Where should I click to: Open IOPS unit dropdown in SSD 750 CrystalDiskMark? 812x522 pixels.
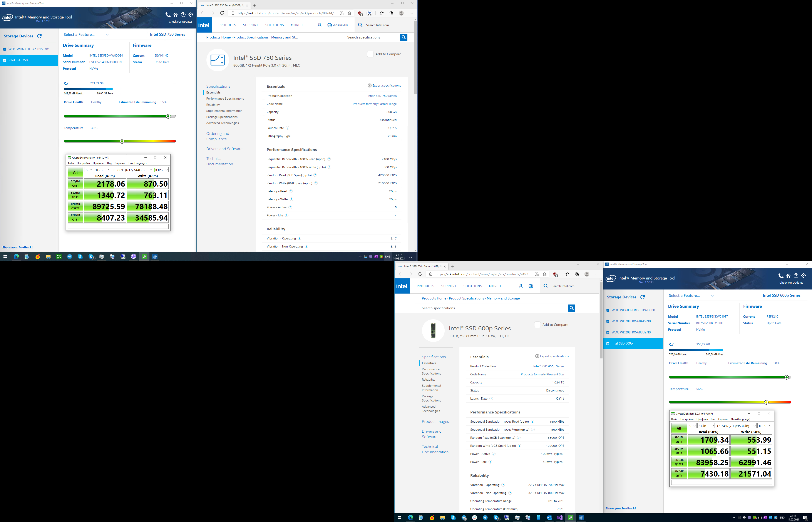tap(161, 170)
